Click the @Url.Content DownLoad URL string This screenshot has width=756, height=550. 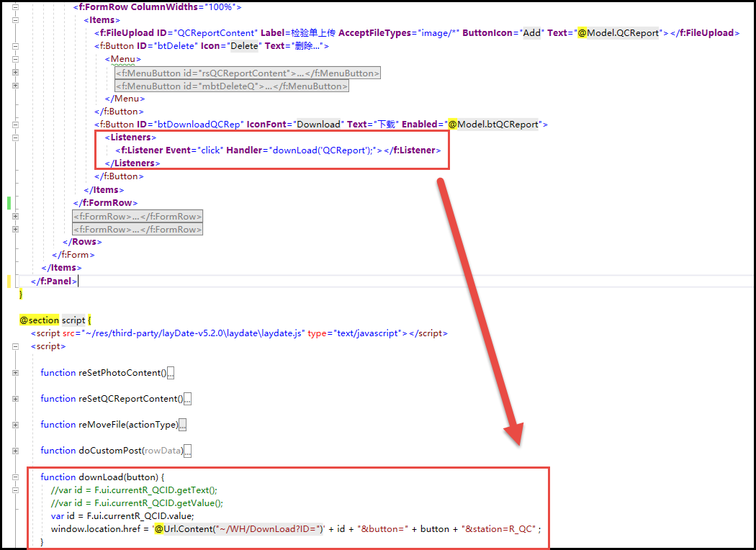pos(240,529)
